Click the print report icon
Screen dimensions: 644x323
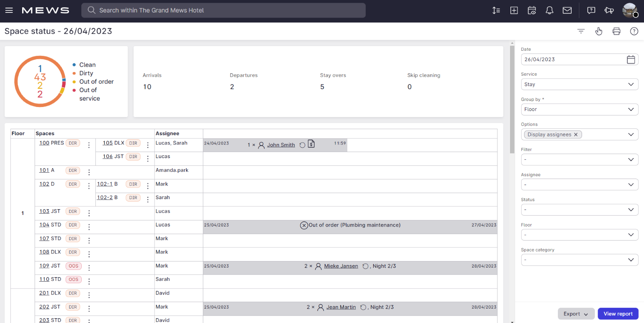pos(616,31)
